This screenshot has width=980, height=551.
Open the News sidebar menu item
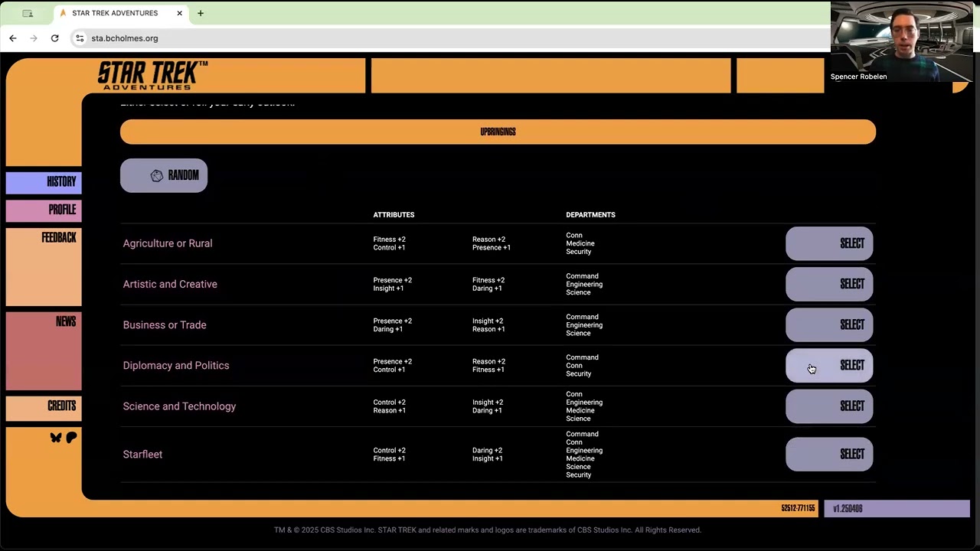pyautogui.click(x=44, y=350)
